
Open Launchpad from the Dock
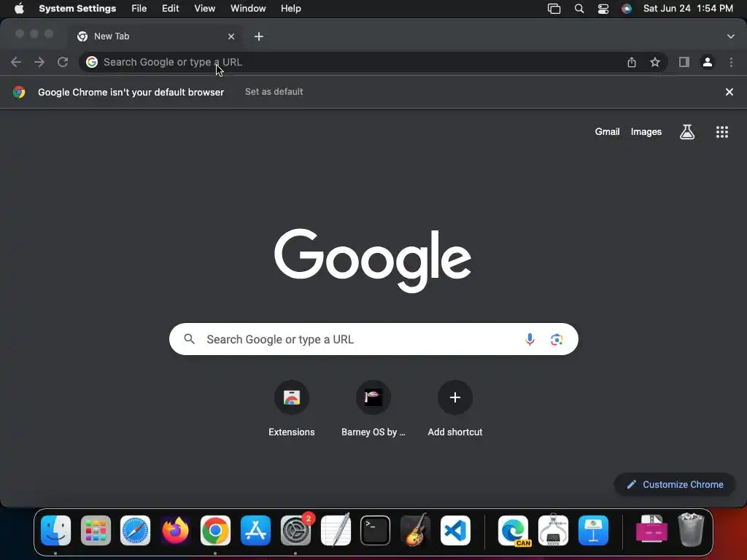point(96,530)
